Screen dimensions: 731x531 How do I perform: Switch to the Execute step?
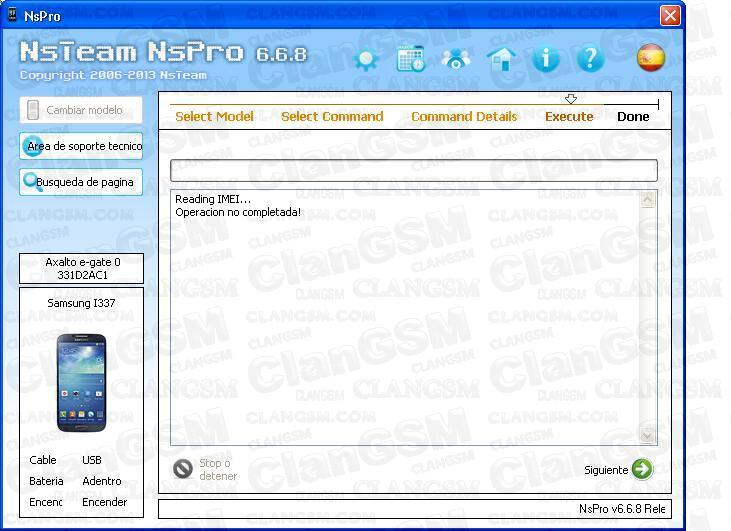(x=569, y=117)
